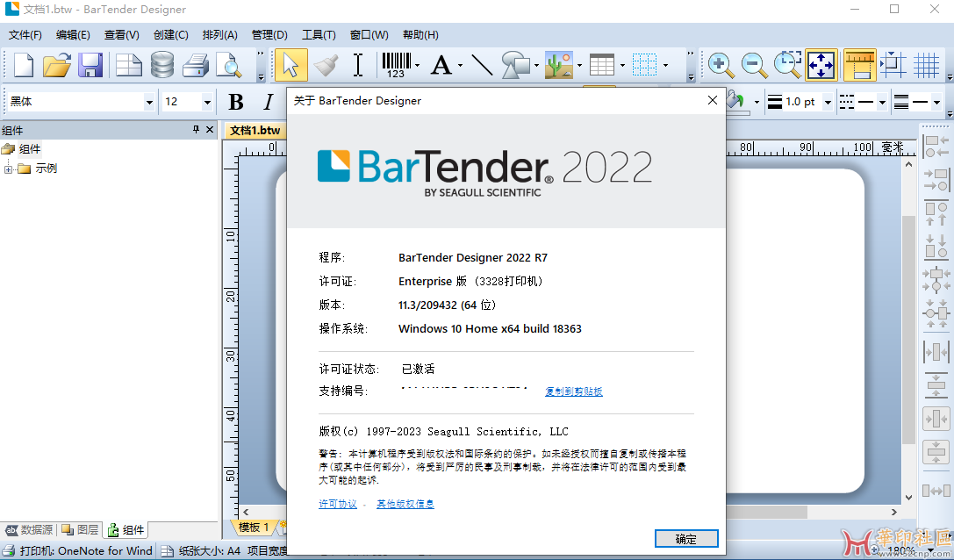Zoom to selection with dashed-box magnifier
Image resolution: width=954 pixels, height=560 pixels.
point(788,65)
